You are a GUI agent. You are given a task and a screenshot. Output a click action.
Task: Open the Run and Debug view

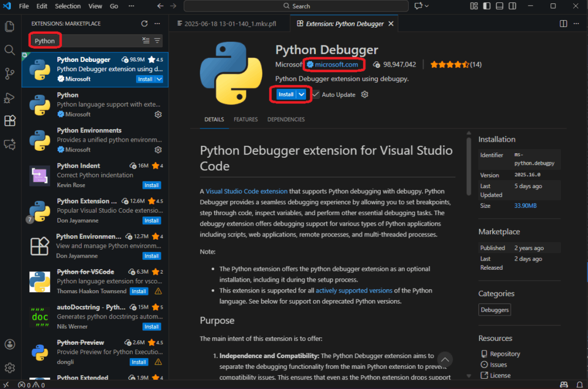click(x=10, y=97)
